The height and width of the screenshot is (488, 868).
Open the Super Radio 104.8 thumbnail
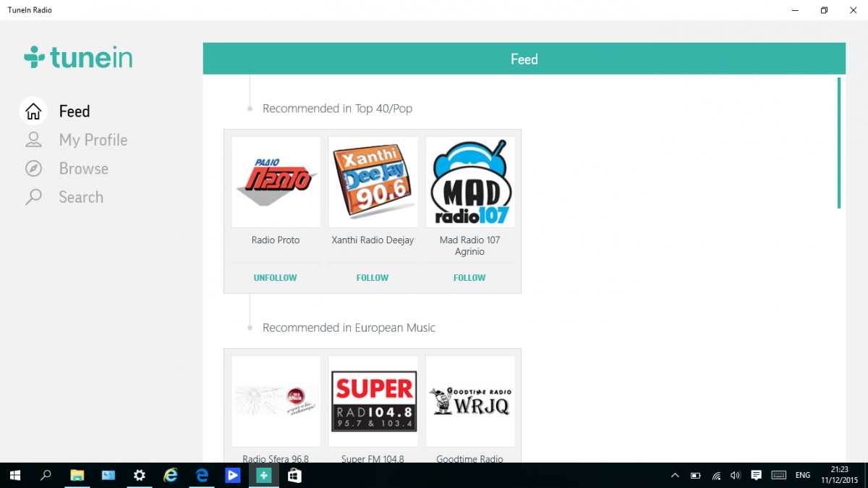coord(373,401)
